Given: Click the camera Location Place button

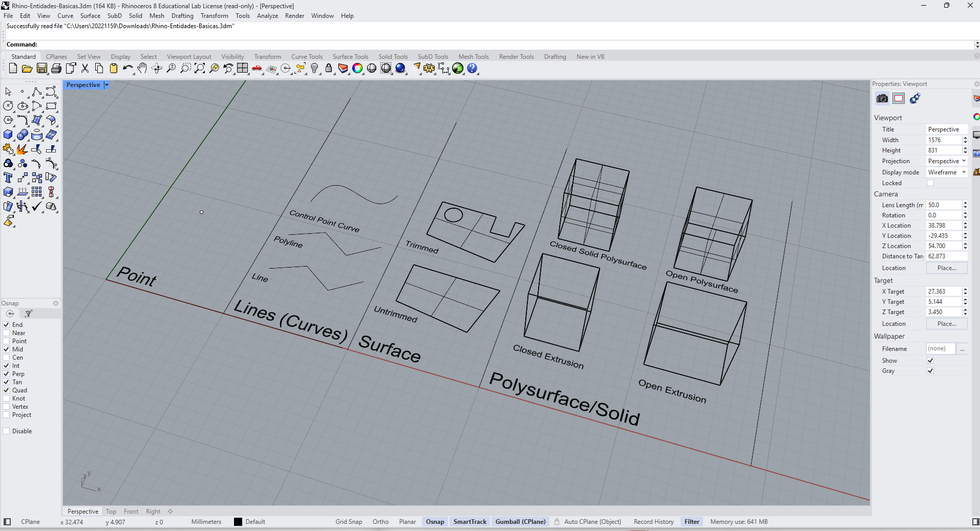Looking at the screenshot, I should (x=946, y=268).
